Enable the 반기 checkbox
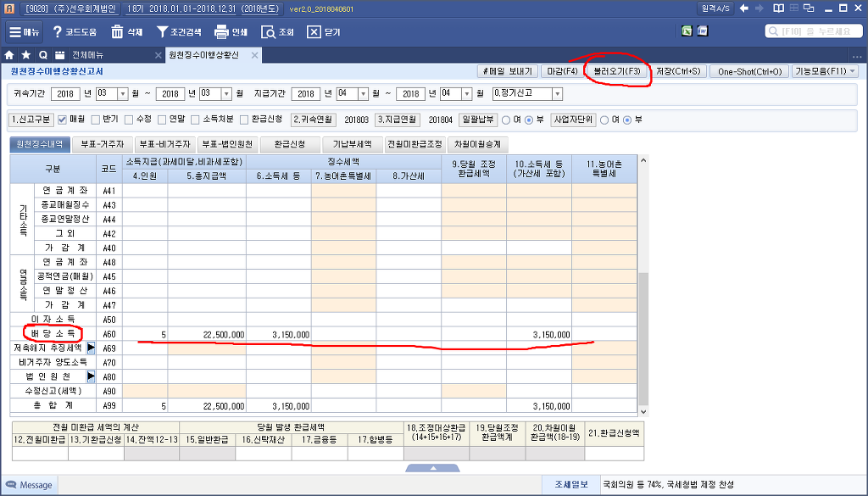Image resolution: width=868 pixels, height=496 pixels. (x=95, y=120)
